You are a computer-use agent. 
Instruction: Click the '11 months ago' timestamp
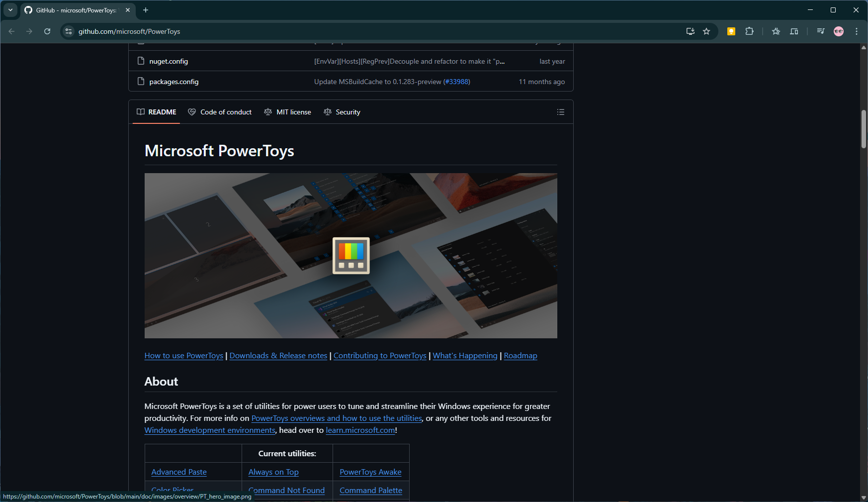coord(542,82)
